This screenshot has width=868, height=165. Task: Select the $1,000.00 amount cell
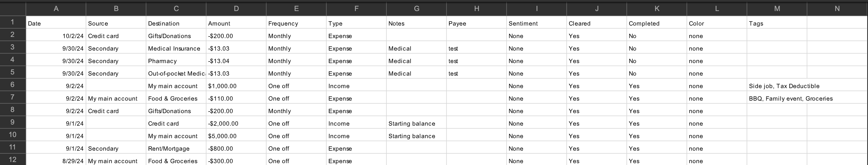[x=236, y=86]
